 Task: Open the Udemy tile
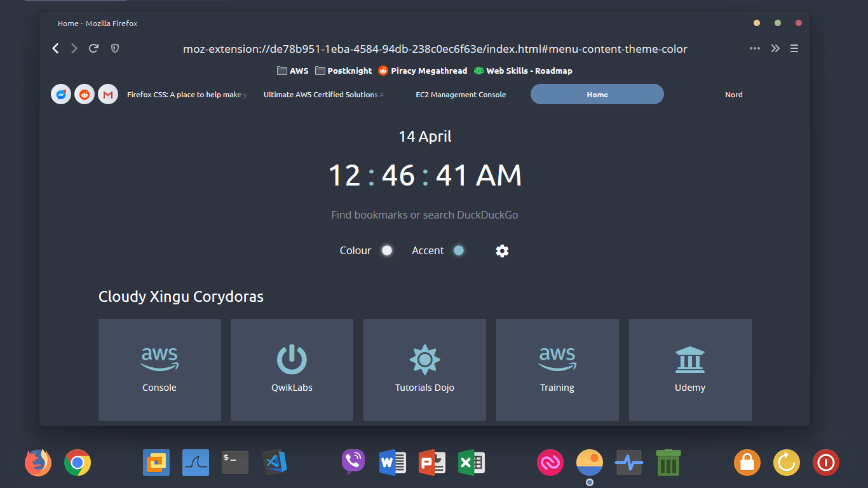click(690, 370)
